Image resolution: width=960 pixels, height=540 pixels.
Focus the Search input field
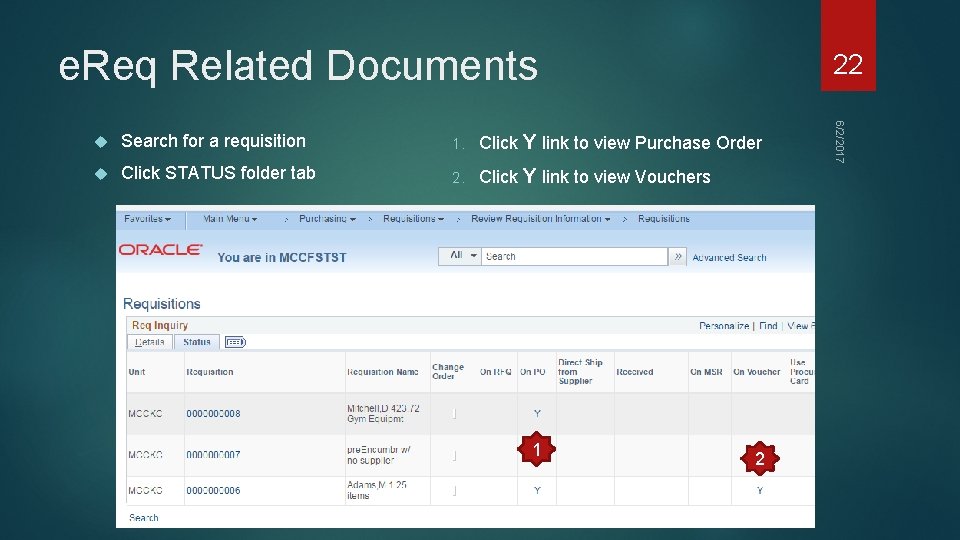pyautogui.click(x=574, y=256)
